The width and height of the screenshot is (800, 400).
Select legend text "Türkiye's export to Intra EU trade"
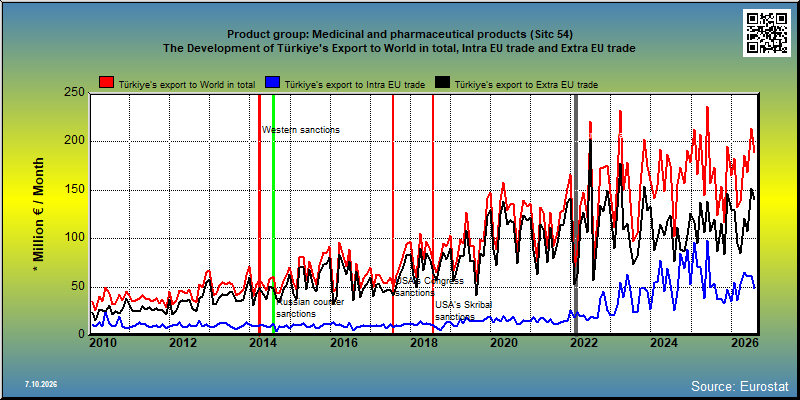click(355, 85)
